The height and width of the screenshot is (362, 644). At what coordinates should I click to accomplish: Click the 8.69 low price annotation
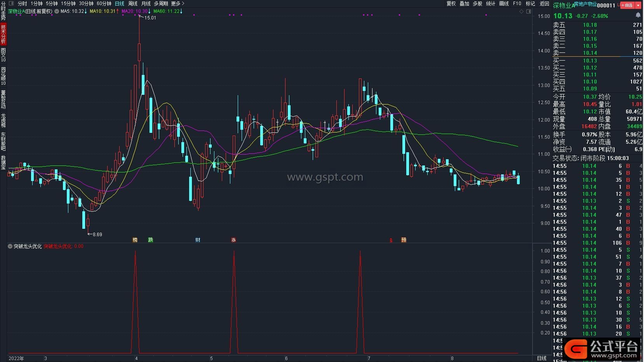click(x=97, y=235)
